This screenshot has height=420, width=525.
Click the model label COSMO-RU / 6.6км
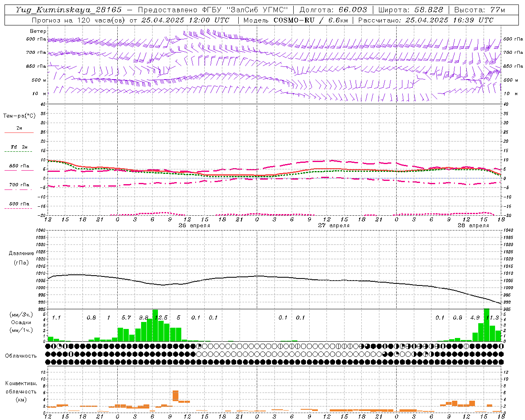[x=311, y=20]
